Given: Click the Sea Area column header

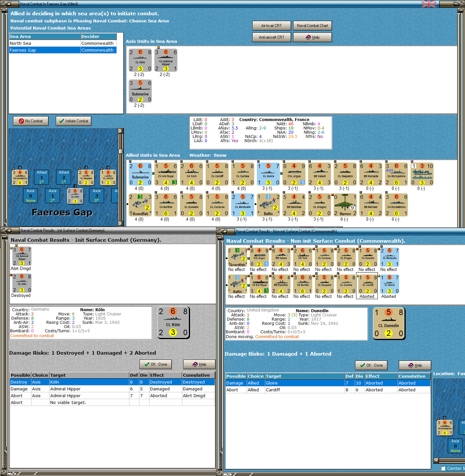Looking at the screenshot, I should [x=45, y=37].
